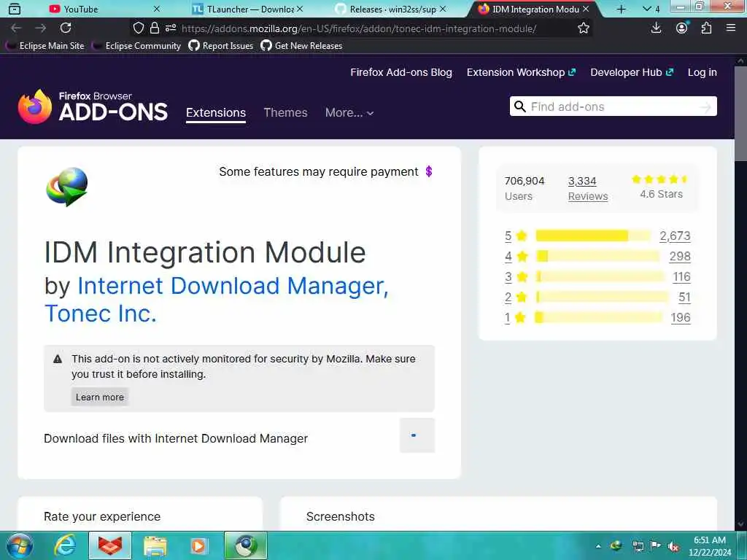Open the Firefox Add-ons Blog link

[x=401, y=72]
